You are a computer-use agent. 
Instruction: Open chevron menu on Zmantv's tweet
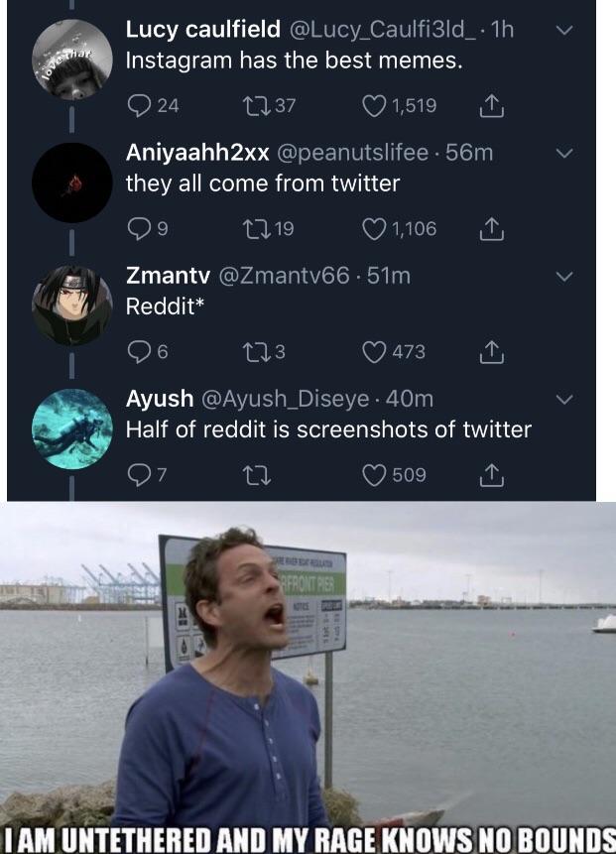[x=564, y=277]
